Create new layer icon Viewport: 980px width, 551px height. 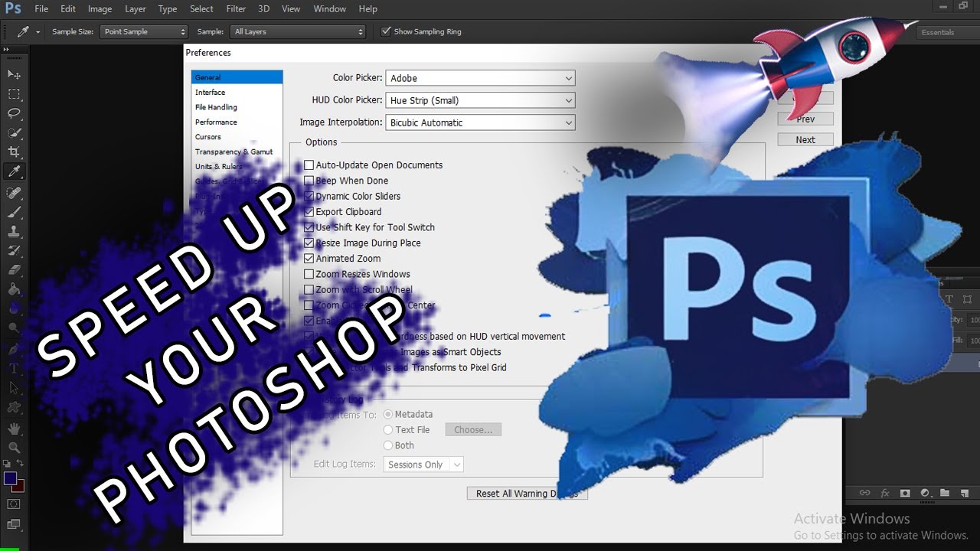964,493
